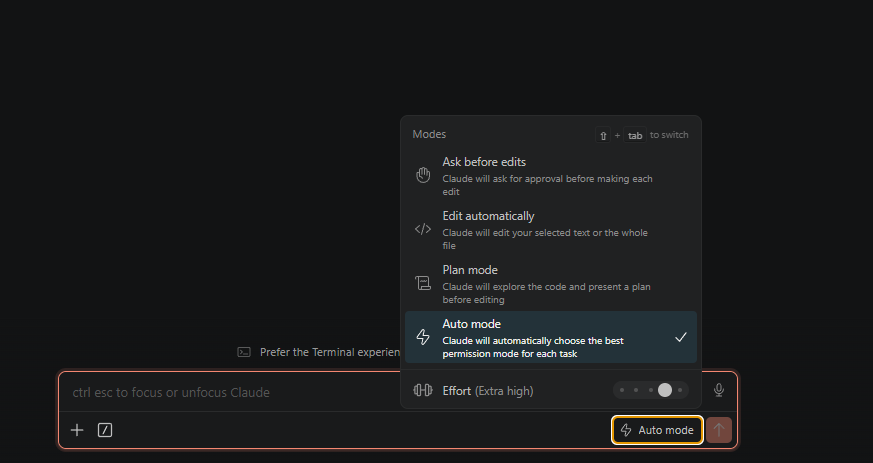Open the Auto mode selector button
The image size is (873, 463).
[x=657, y=430]
